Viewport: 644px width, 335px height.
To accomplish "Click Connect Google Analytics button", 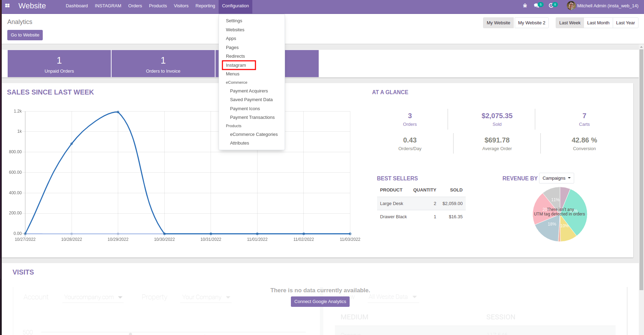I will [320, 302].
